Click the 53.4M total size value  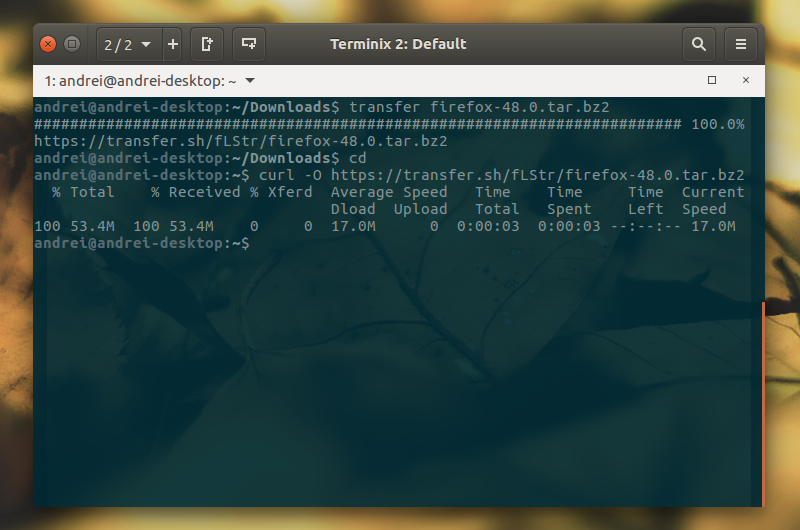point(92,226)
